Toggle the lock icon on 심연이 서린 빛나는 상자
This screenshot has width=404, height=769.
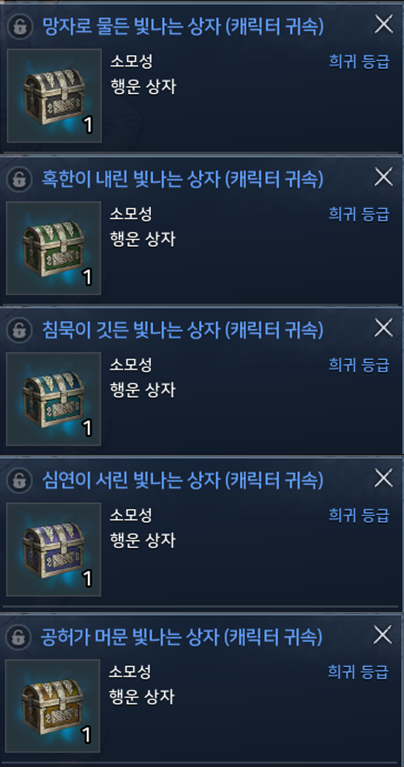point(19,480)
